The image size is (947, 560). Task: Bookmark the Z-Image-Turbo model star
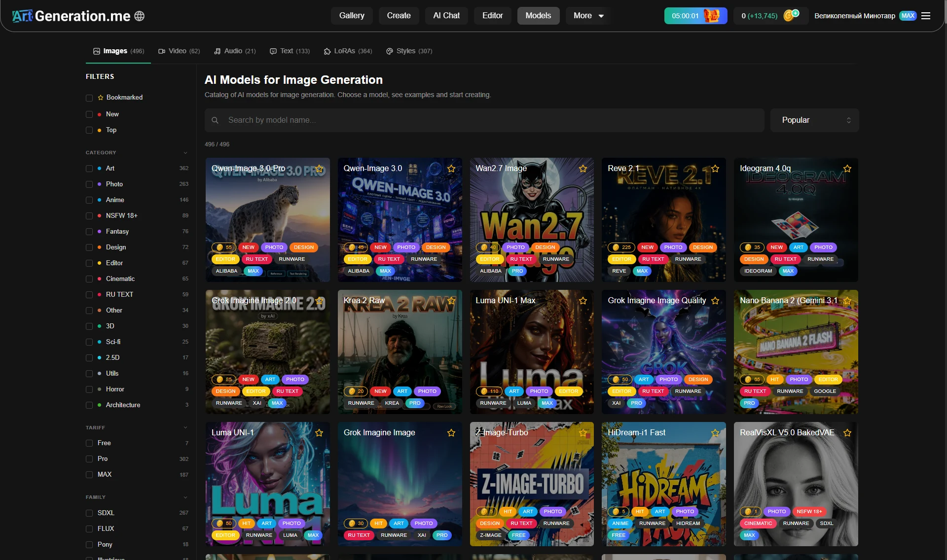[x=583, y=433]
